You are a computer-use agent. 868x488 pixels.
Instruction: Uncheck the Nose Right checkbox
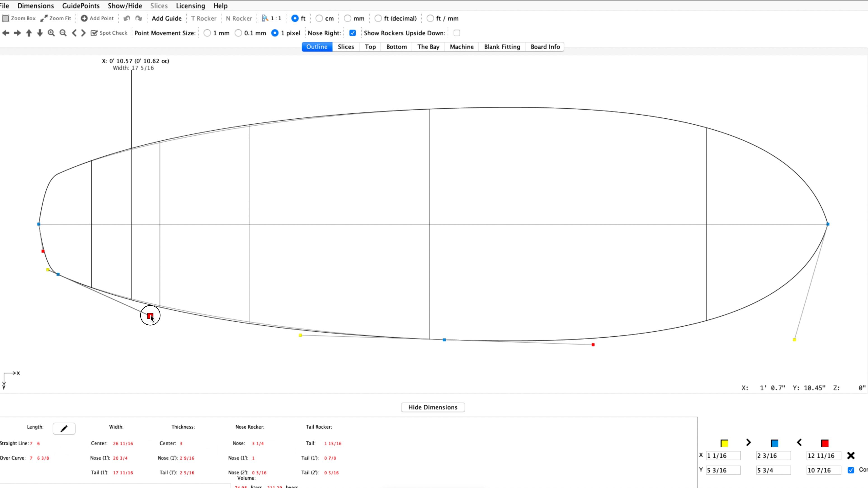coord(352,33)
